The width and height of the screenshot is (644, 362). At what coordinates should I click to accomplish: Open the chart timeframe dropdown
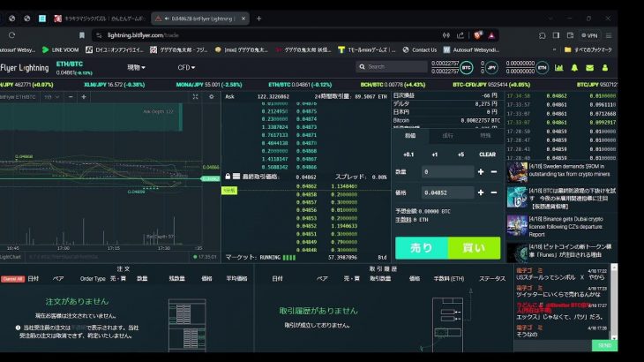pyautogui.click(x=52, y=97)
